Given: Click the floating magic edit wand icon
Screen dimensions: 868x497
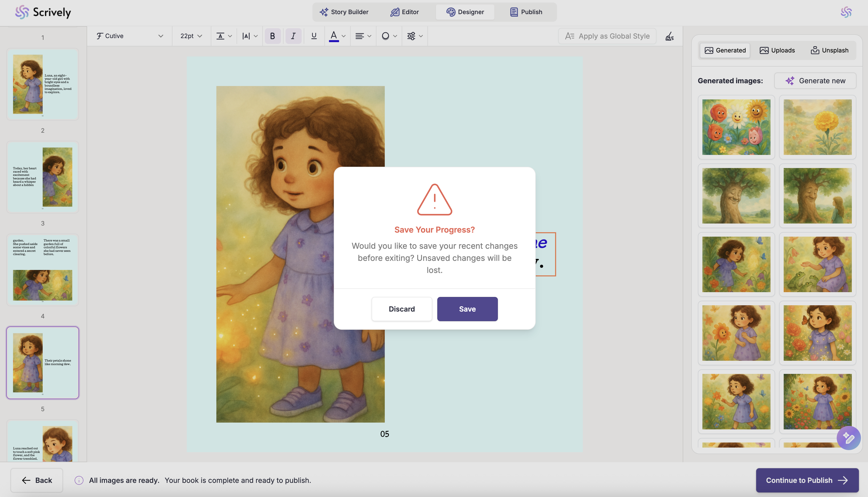Looking at the screenshot, I should click(848, 438).
